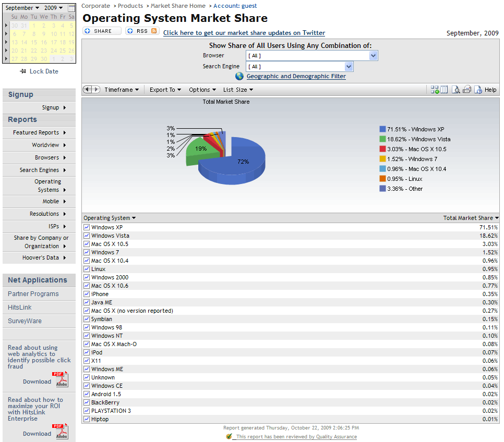Open the List Size dropdown menu

coord(238,90)
